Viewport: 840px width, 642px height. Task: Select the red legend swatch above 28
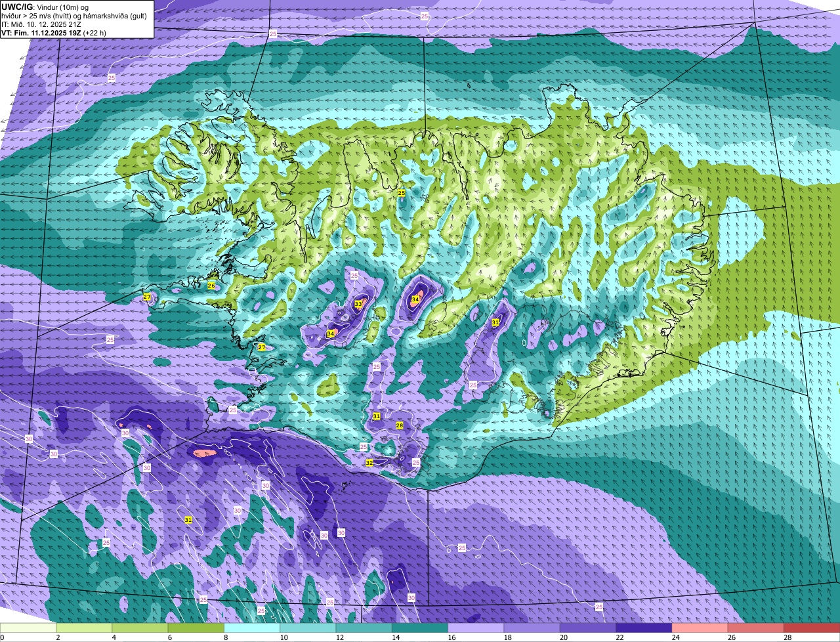(812, 628)
